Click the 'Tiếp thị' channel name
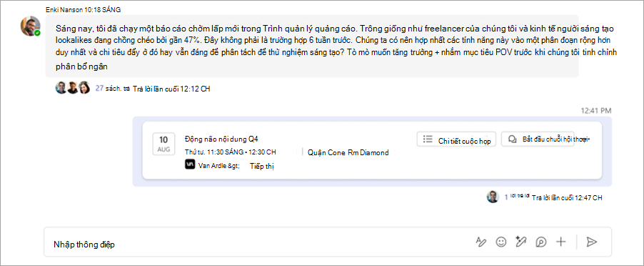 [x=262, y=166]
